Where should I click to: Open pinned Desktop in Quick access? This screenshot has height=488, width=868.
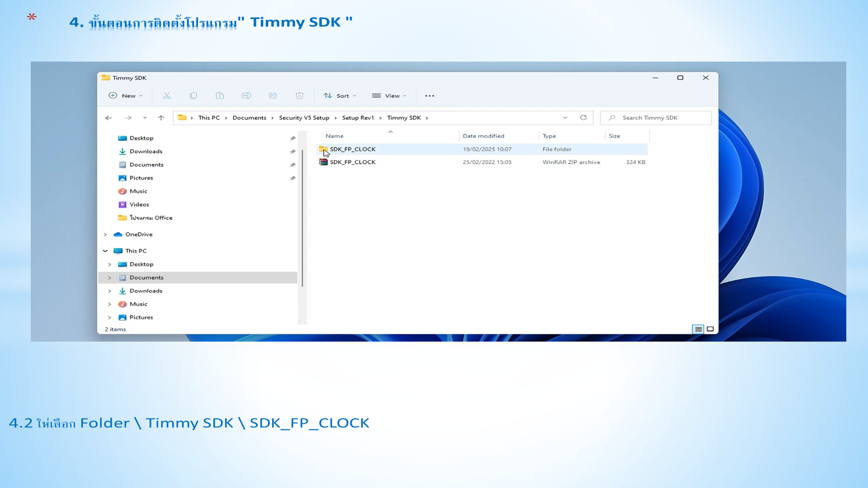pyautogui.click(x=141, y=138)
